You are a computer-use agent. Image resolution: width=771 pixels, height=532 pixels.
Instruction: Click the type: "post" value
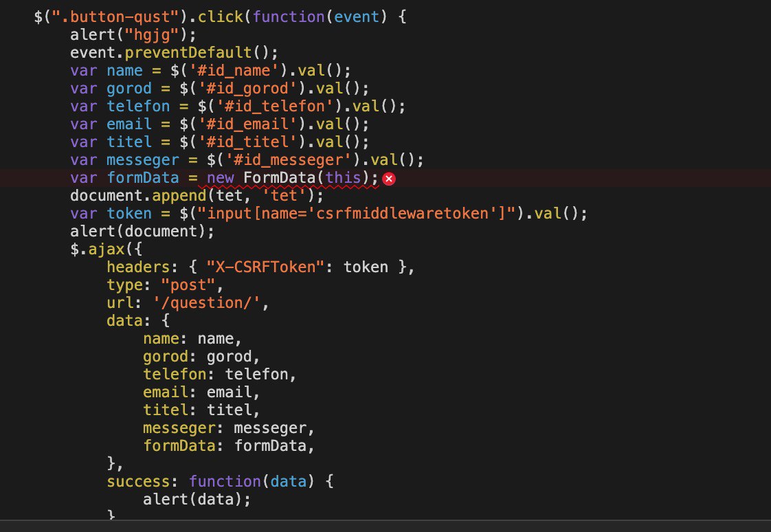point(188,285)
